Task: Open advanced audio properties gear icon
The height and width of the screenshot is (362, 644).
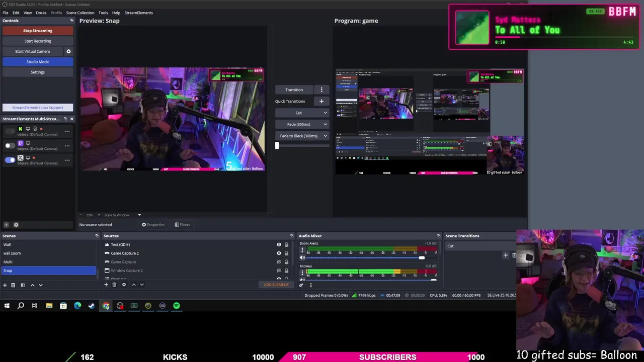Action: click(x=301, y=285)
